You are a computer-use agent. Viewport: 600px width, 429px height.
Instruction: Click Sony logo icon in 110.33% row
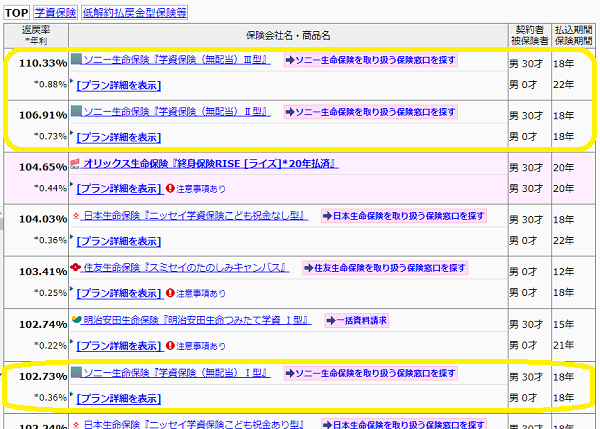(x=77, y=59)
